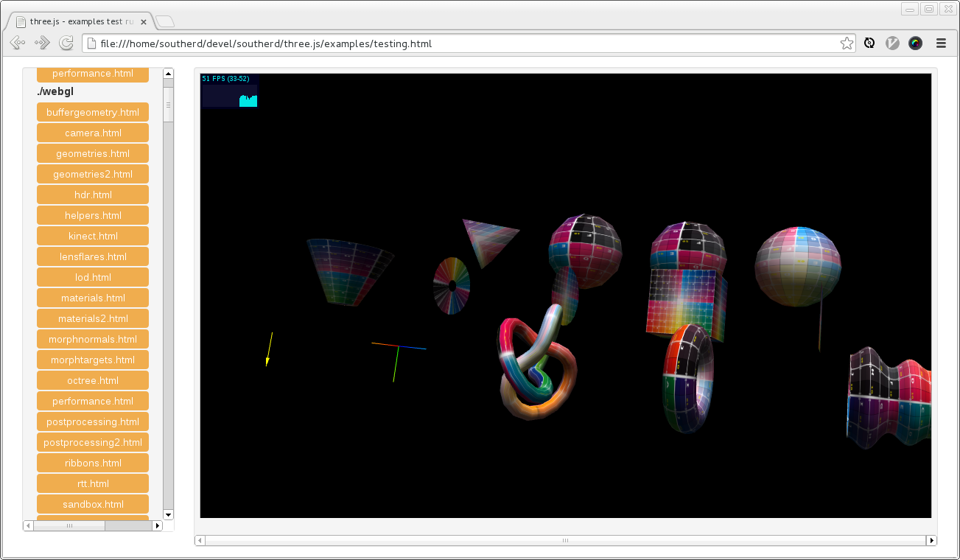Image resolution: width=960 pixels, height=560 pixels.
Task: Load helpers.html example
Action: (93, 215)
